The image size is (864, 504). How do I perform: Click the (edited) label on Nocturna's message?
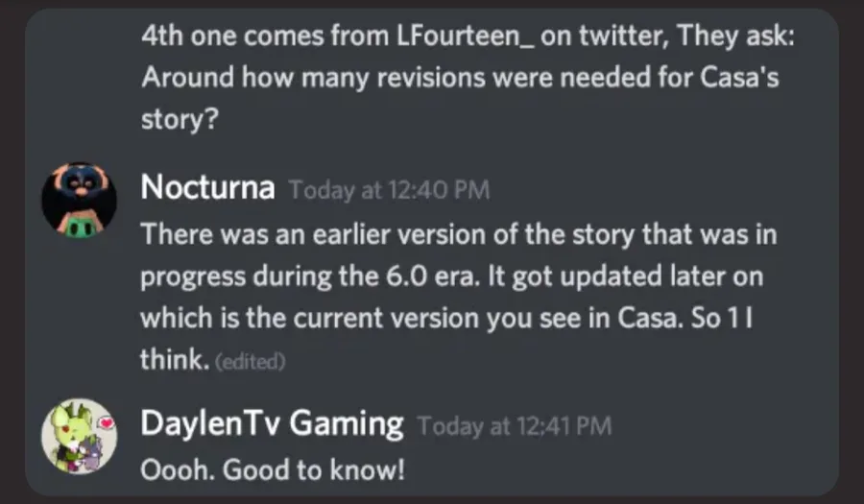pyautogui.click(x=251, y=361)
